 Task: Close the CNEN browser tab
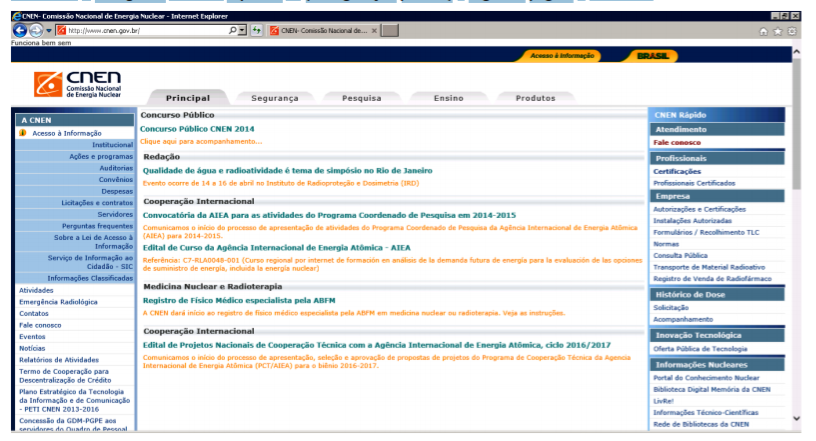(x=374, y=31)
